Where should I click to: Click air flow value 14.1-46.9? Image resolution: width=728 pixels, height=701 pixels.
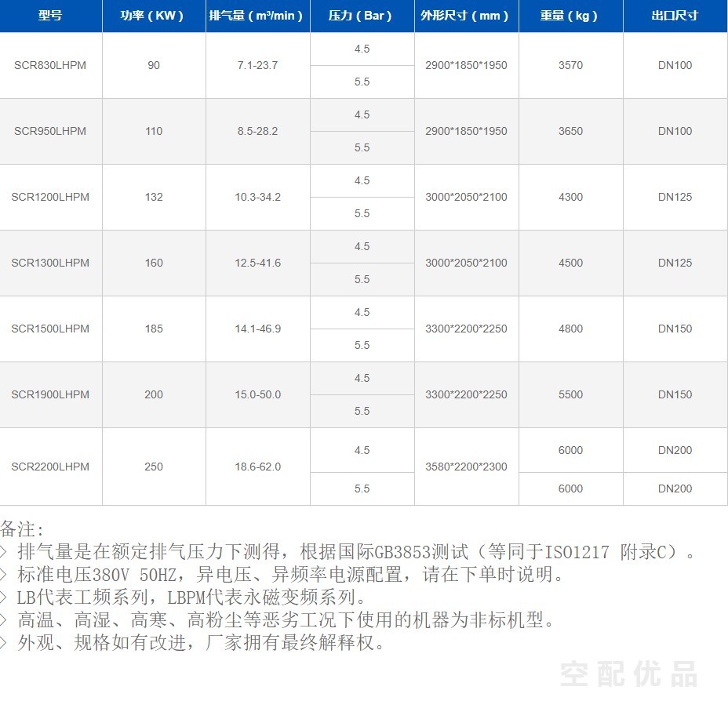click(257, 329)
